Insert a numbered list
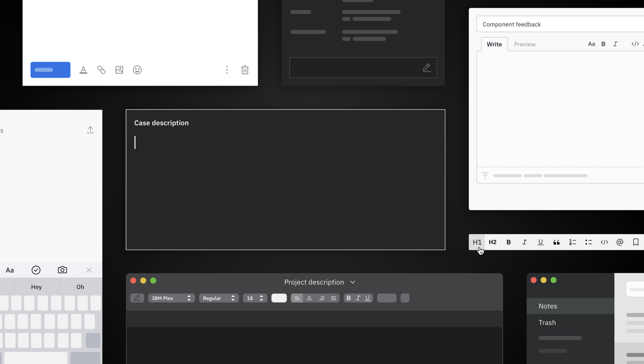The image size is (644, 364). pos(572,242)
